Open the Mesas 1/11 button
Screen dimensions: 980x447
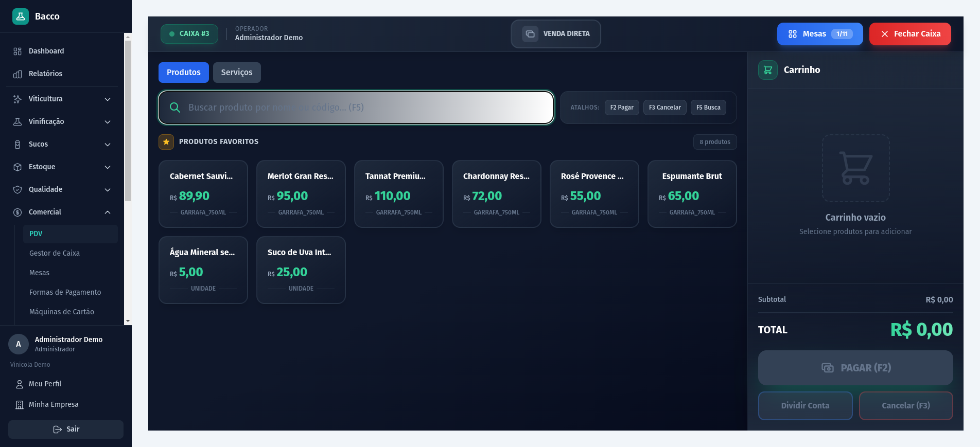[819, 34]
